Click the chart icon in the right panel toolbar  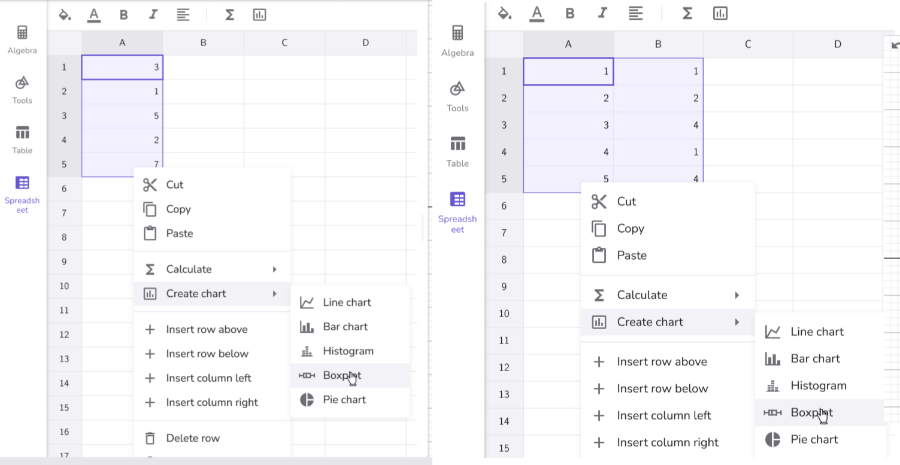pyautogui.click(x=720, y=13)
